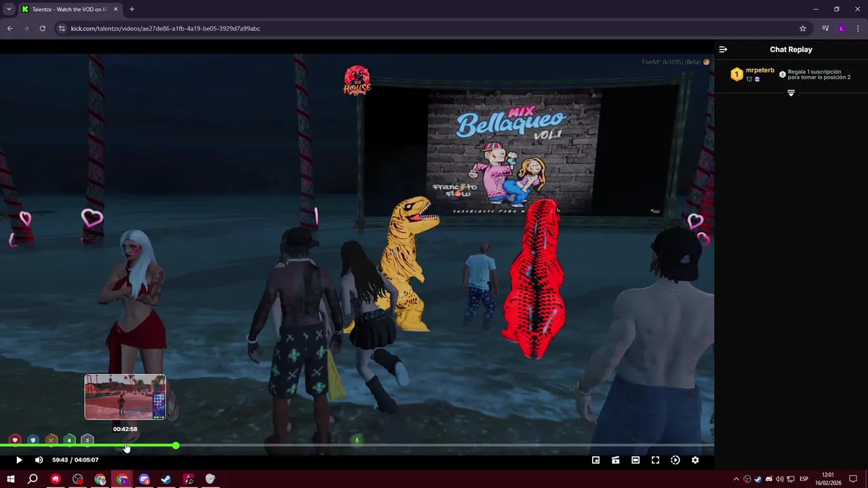868x488 pixels.
Task: Click the player icon left of fullscreen
Action: coord(635,460)
